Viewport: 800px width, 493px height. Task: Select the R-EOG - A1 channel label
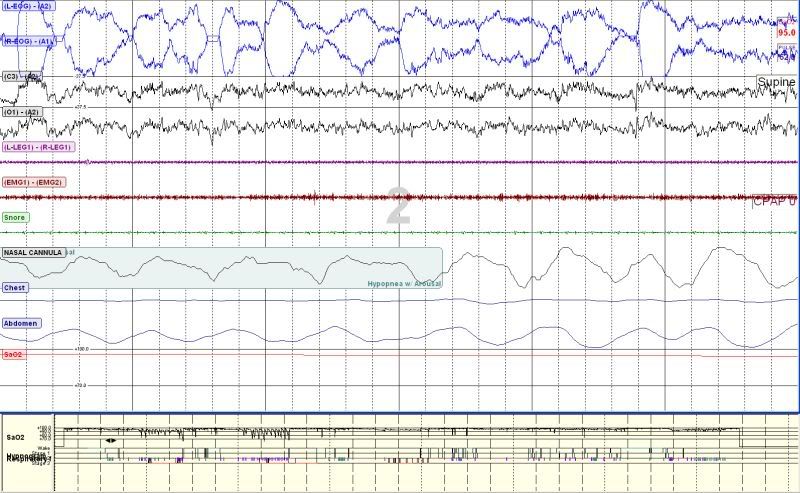click(29, 41)
